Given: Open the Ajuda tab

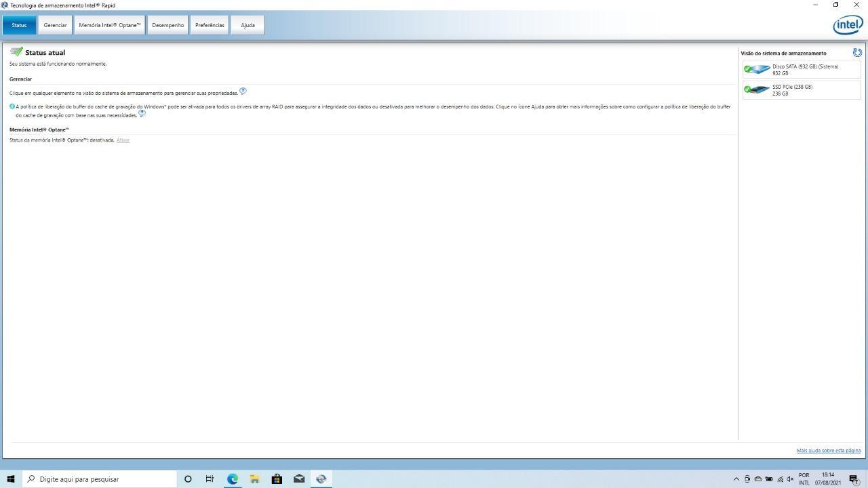Looking at the screenshot, I should click(x=248, y=25).
